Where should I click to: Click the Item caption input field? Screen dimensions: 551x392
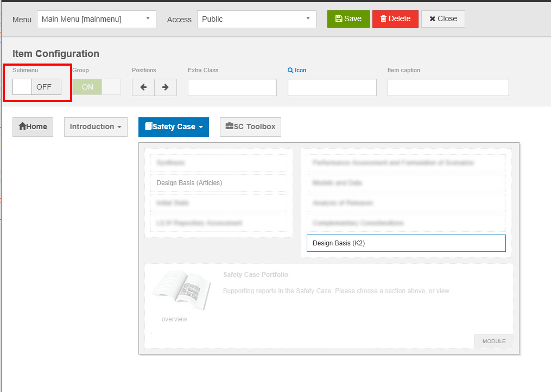click(x=448, y=87)
